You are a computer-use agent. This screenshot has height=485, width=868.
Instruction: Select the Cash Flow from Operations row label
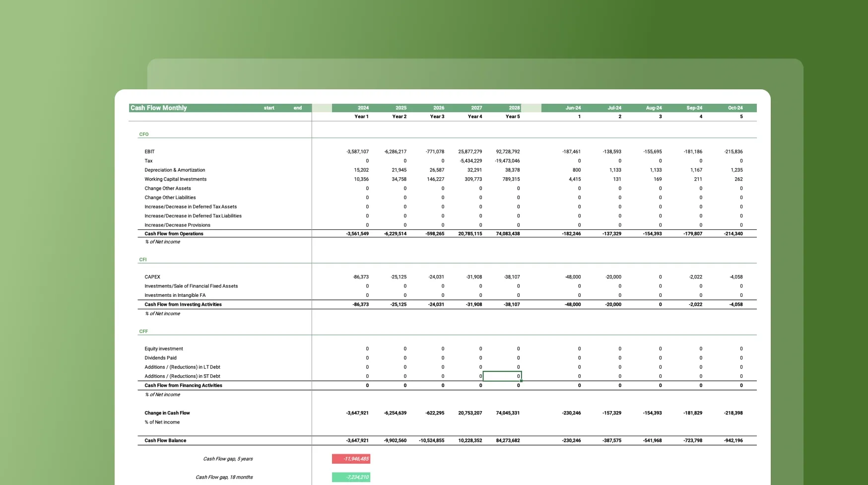coord(174,234)
